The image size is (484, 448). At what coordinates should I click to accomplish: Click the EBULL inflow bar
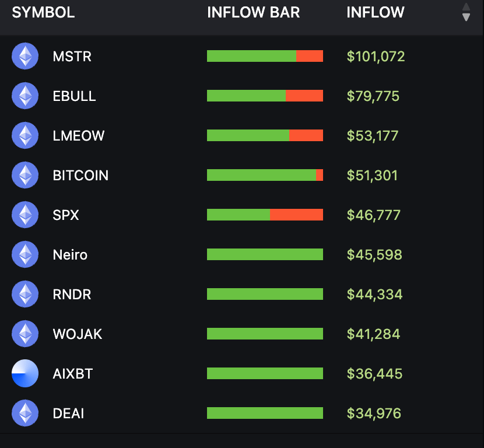coord(265,96)
